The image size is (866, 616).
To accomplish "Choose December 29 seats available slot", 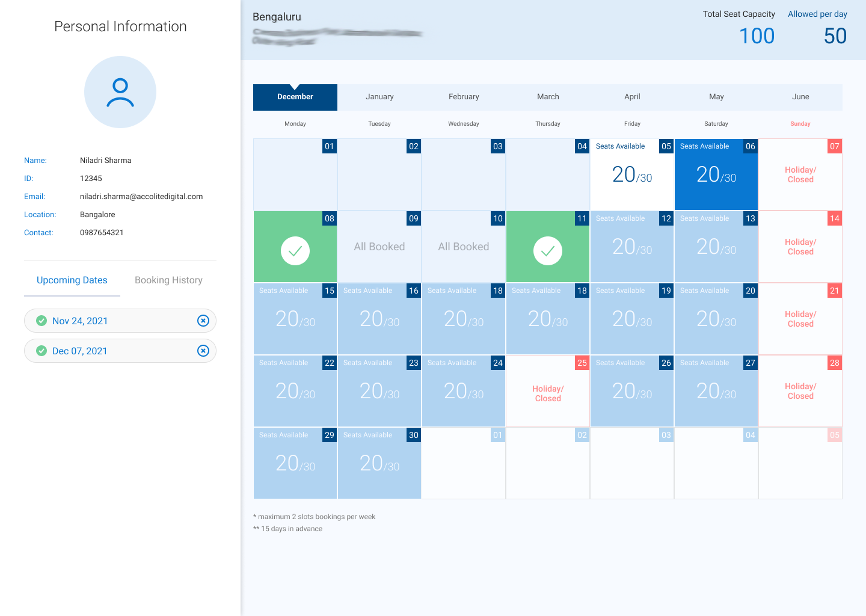I will (x=295, y=463).
